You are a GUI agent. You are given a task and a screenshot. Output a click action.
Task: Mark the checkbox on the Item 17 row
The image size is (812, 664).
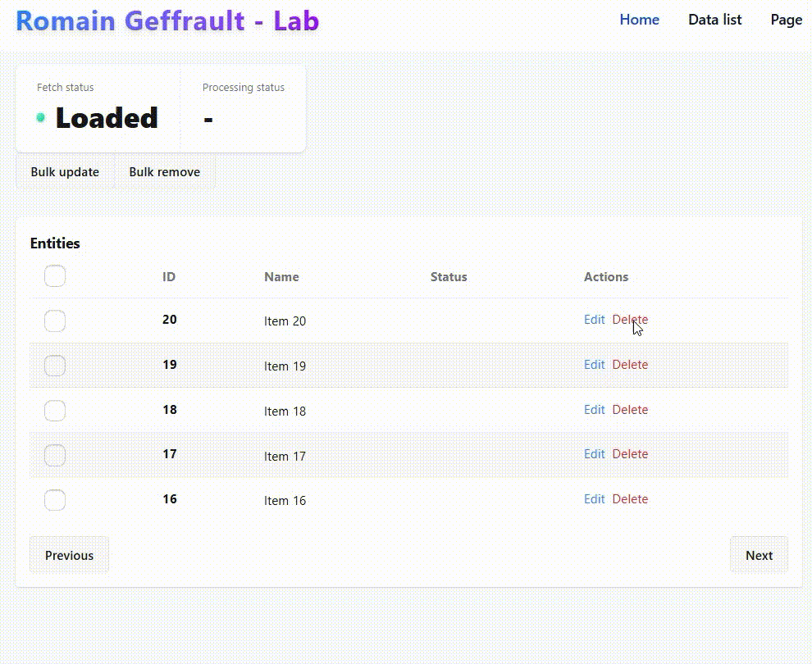click(55, 456)
